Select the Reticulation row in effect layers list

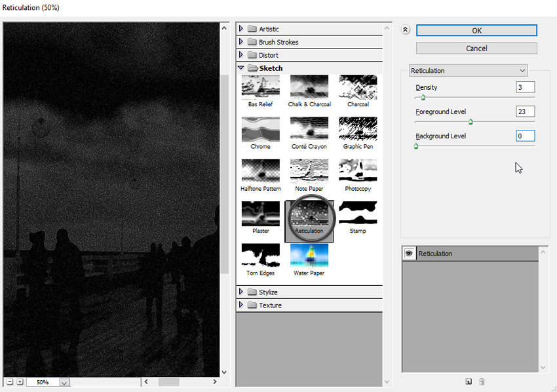[471, 254]
